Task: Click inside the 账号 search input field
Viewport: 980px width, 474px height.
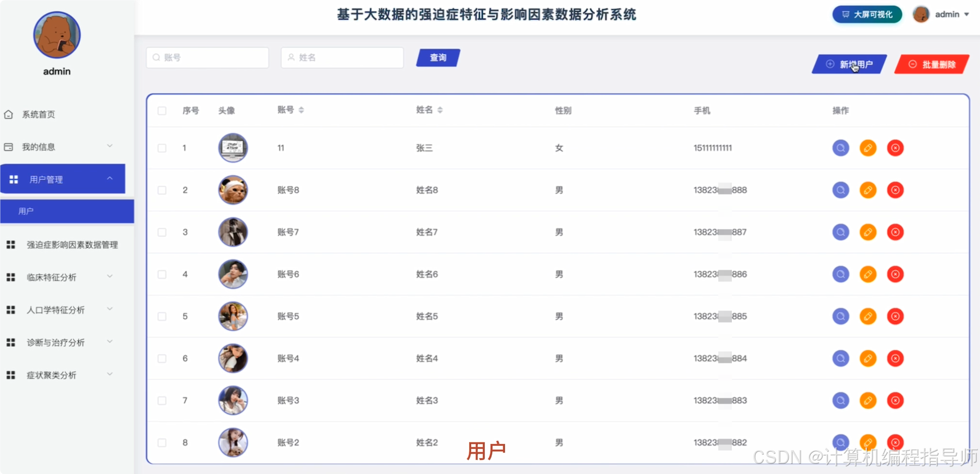Action: click(207, 57)
